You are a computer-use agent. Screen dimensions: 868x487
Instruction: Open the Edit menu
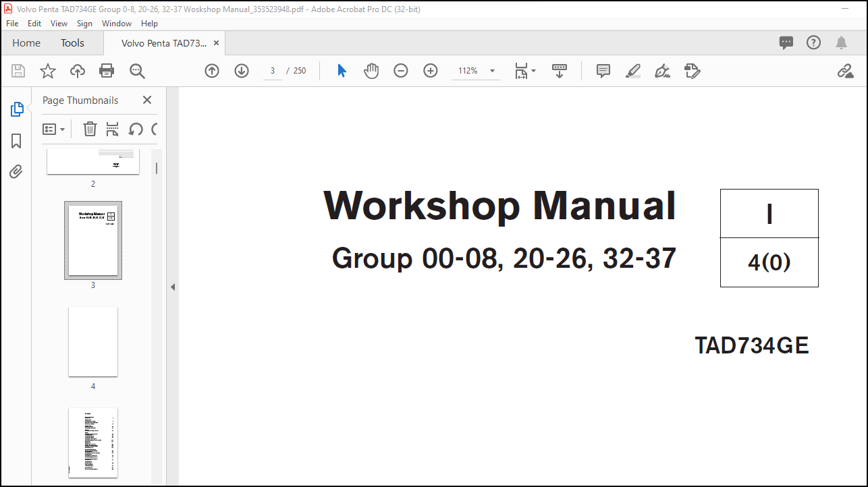pos(34,24)
